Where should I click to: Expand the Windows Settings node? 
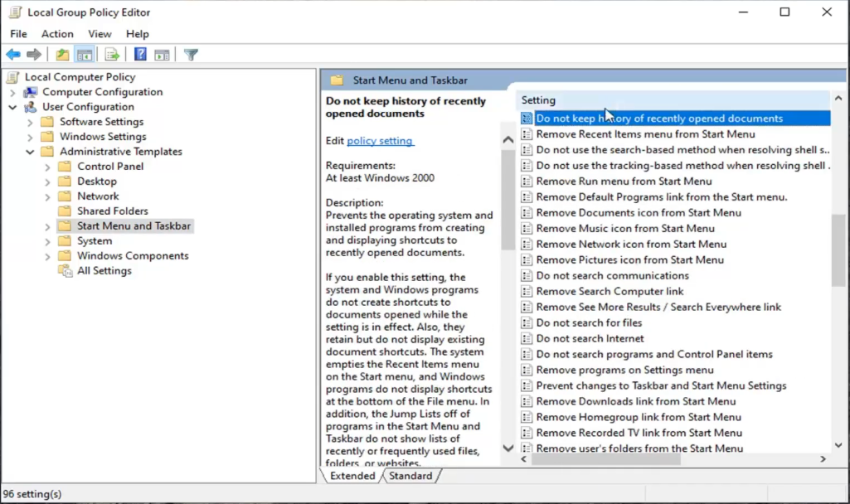[x=30, y=137]
